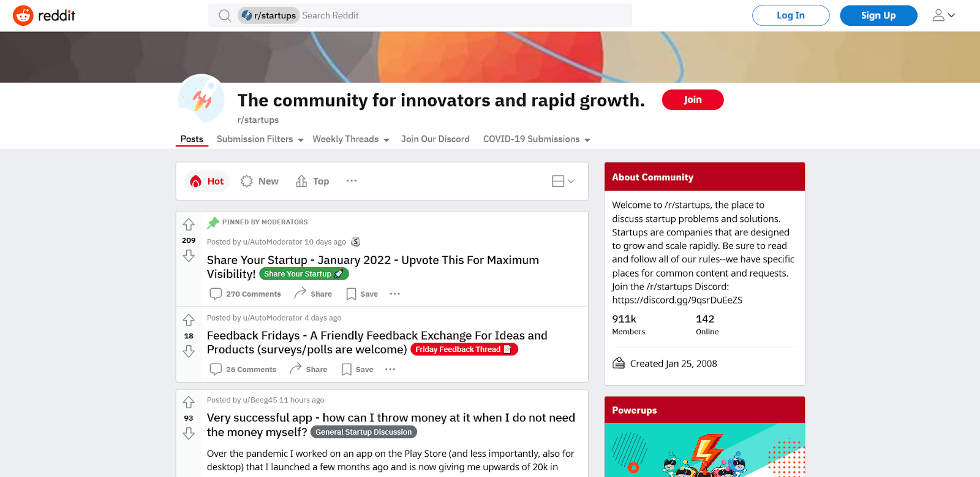The width and height of the screenshot is (980, 477).
Task: Open more options on Share Your Startup post
Action: pyautogui.click(x=395, y=294)
